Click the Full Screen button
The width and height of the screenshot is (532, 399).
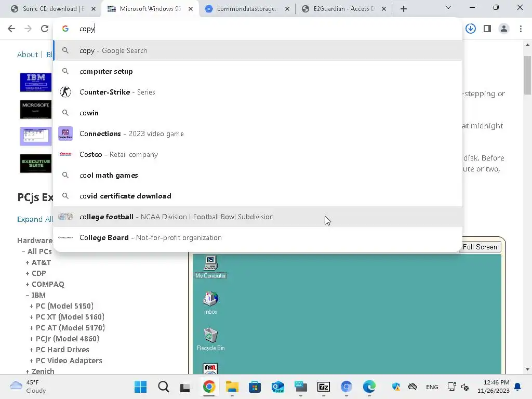pos(480,247)
